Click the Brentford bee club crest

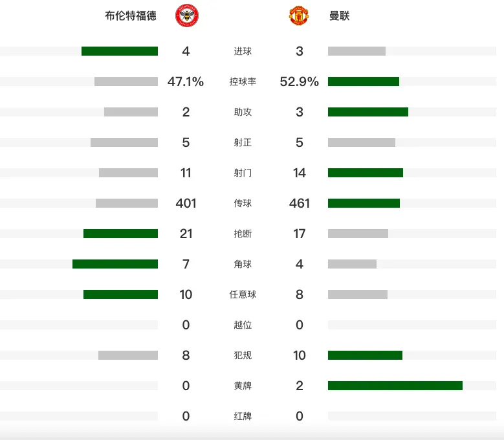click(187, 16)
